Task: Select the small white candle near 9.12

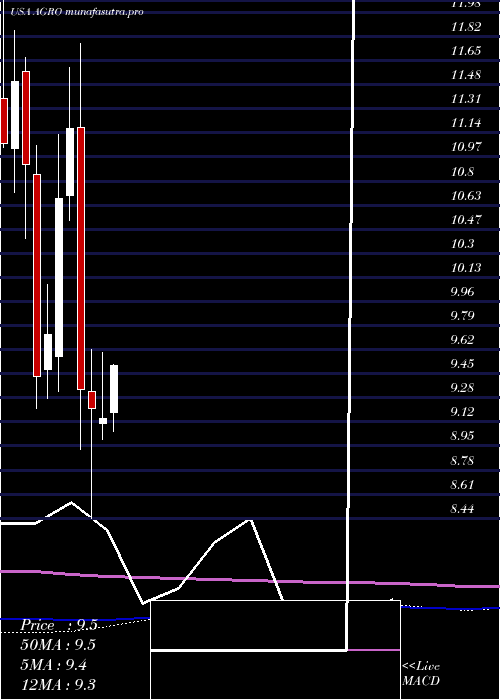Action: click(103, 421)
